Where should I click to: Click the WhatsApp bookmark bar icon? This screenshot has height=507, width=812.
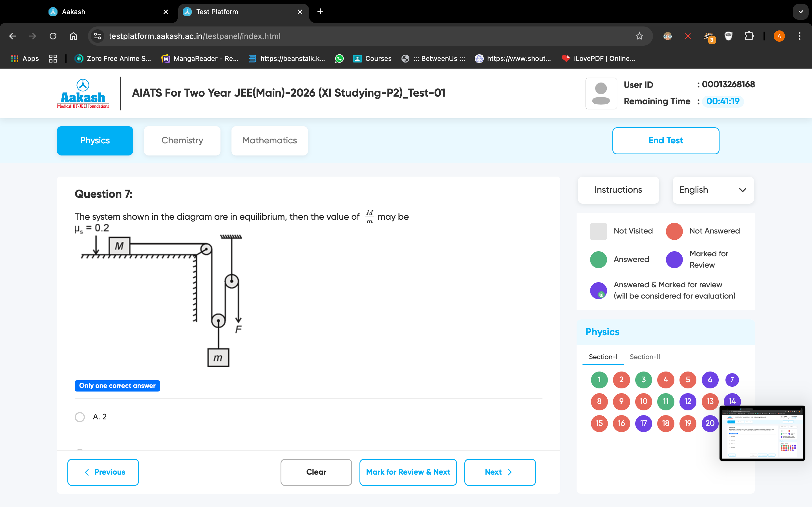tap(339, 58)
